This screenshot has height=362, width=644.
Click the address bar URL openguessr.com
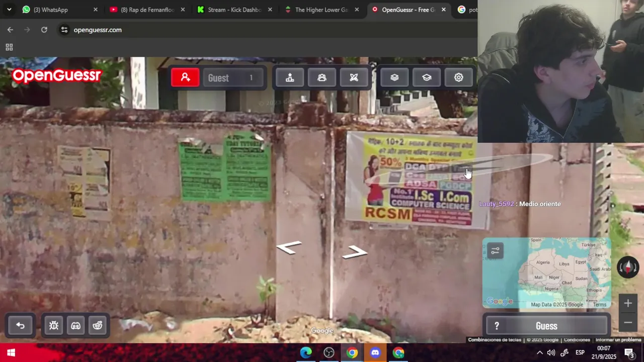[98, 30]
